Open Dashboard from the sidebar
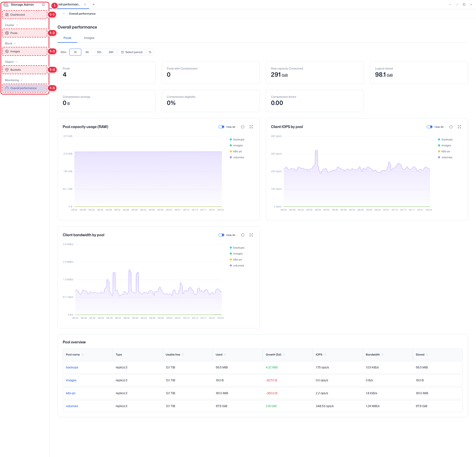The width and height of the screenshot is (476, 457). 25,15
